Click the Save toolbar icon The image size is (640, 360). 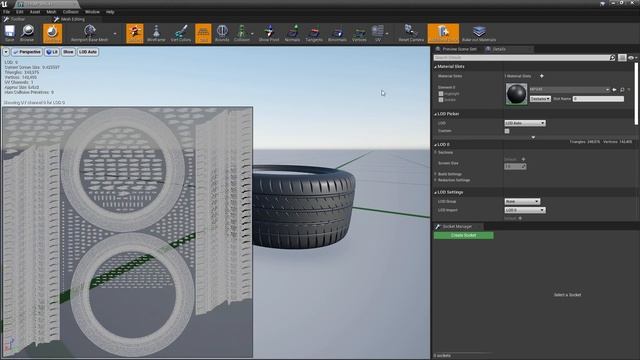point(10,33)
